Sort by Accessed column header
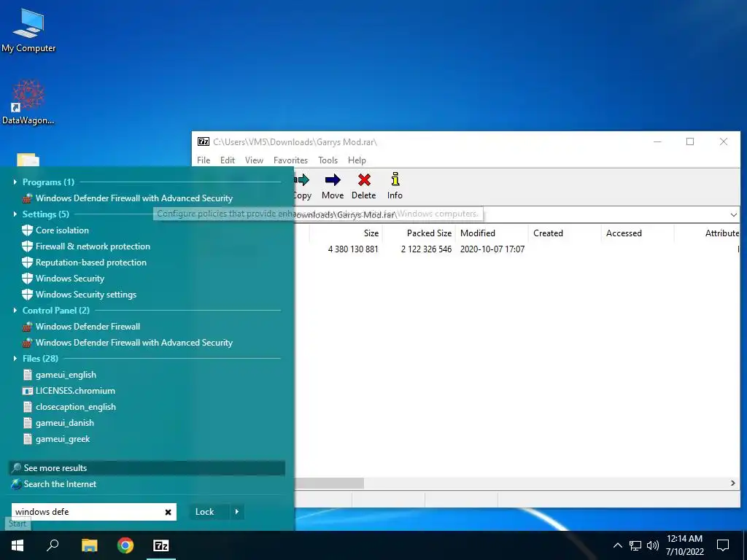 pyautogui.click(x=638, y=233)
